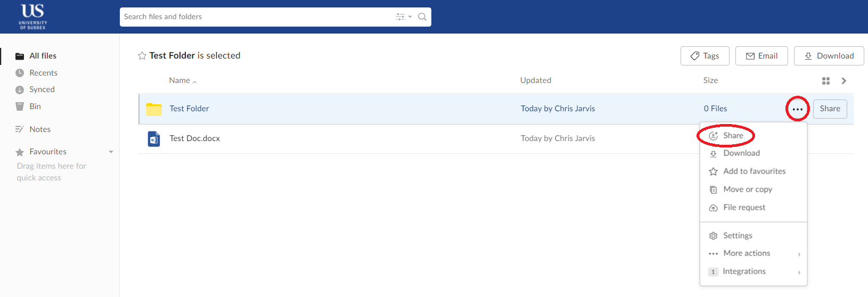Image resolution: width=868 pixels, height=297 pixels.
Task: Click the search magnifier icon
Action: point(422,17)
